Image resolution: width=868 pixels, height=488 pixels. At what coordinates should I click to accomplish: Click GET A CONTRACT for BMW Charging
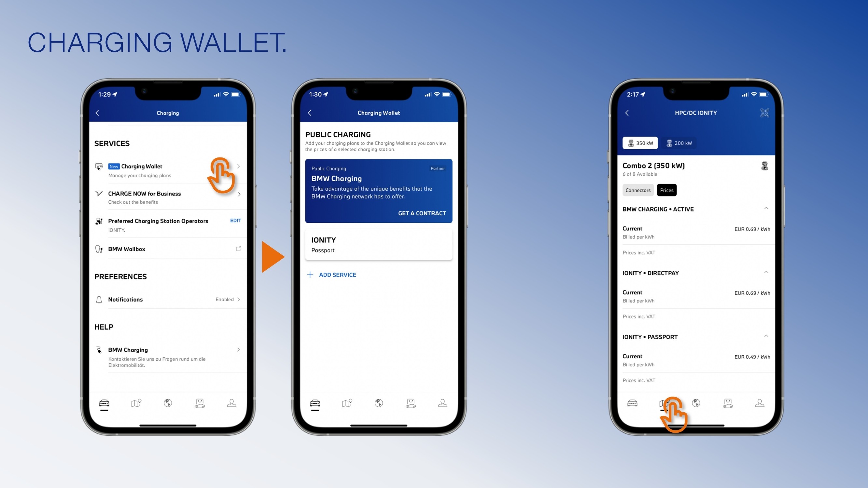tap(422, 213)
